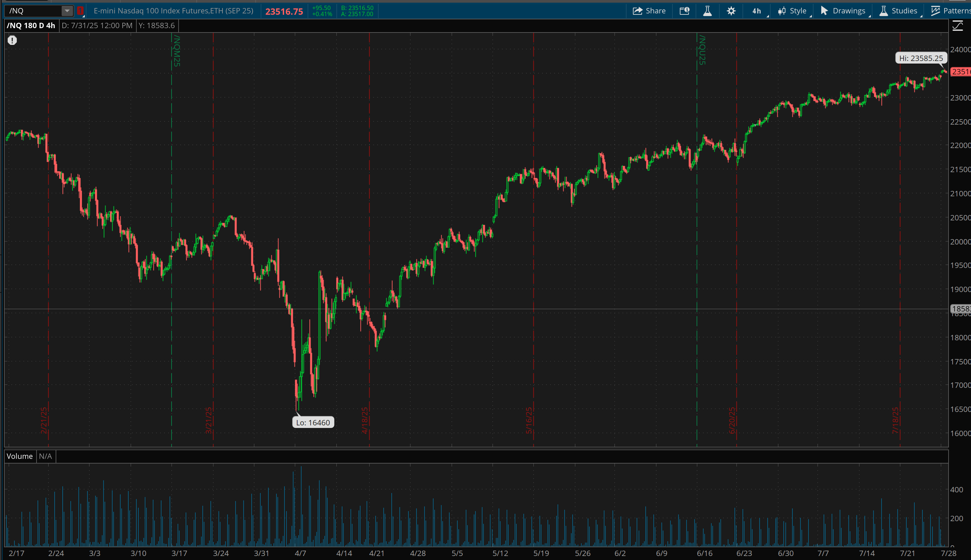Click the Lo: 16460 price bubble
The height and width of the screenshot is (560, 971).
coord(313,422)
